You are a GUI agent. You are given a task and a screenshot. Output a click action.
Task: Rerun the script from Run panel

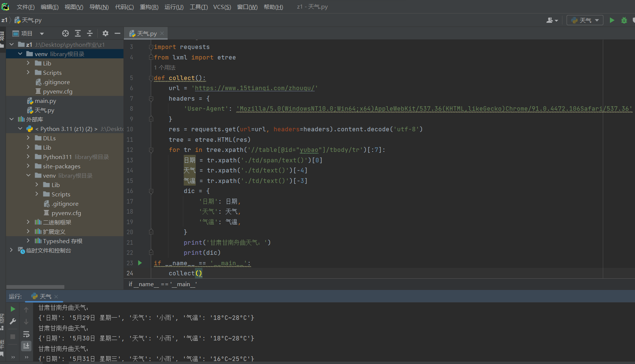point(13,309)
